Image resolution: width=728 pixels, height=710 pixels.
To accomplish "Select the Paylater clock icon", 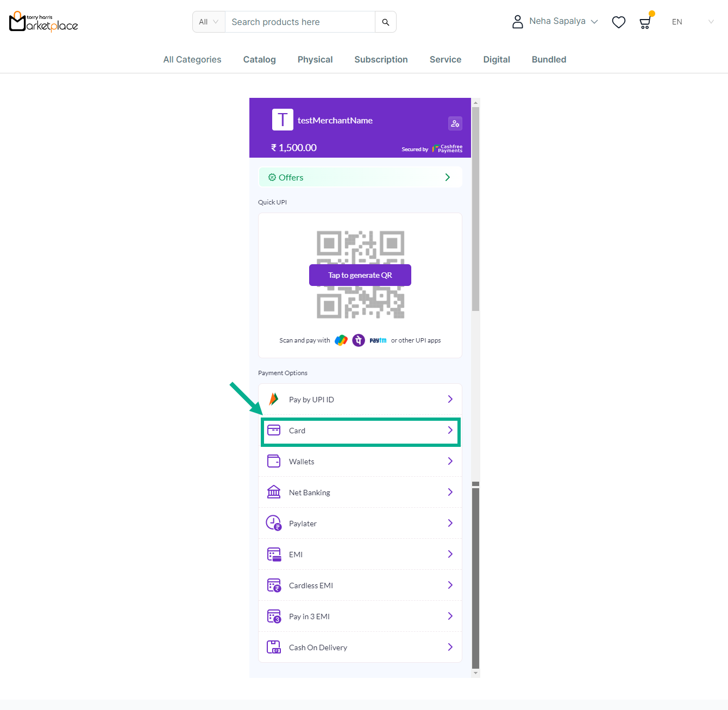I will click(x=273, y=523).
